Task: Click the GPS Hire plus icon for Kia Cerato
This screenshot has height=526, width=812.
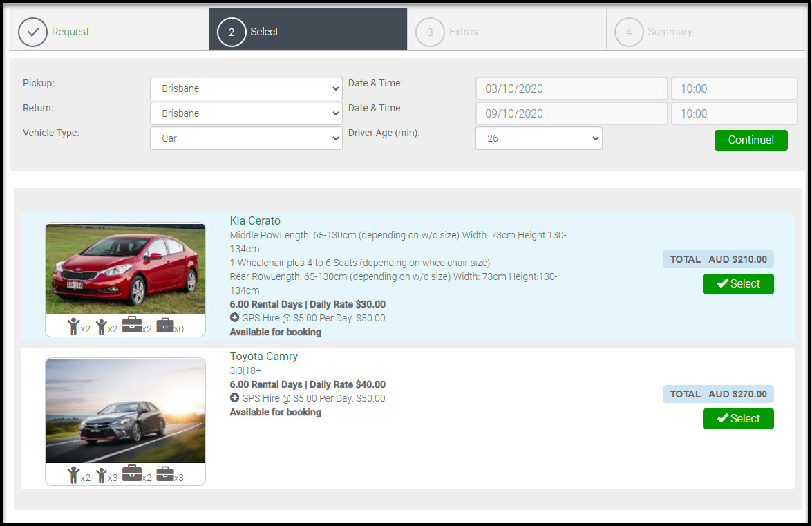Action: [x=234, y=317]
